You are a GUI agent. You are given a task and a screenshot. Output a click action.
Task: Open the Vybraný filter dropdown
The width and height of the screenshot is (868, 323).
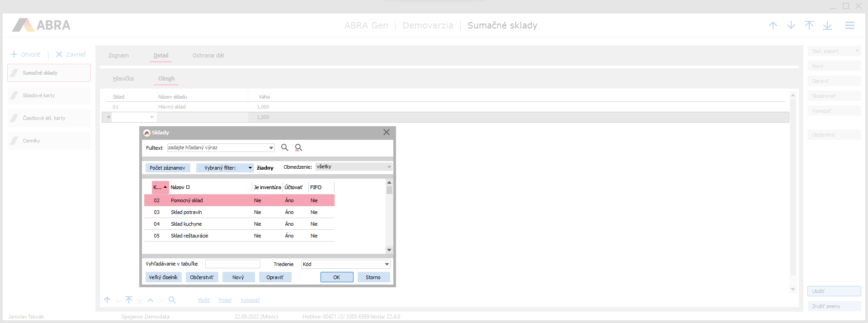coord(250,168)
